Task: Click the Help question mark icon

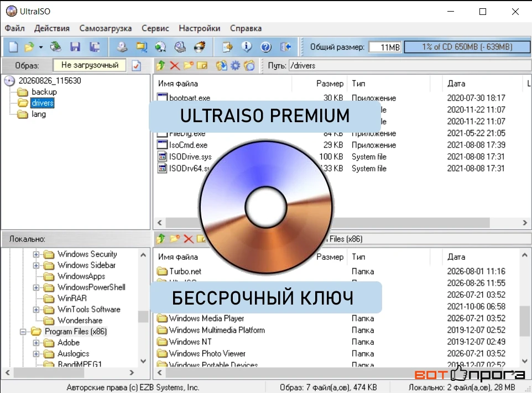Action: pos(266,47)
